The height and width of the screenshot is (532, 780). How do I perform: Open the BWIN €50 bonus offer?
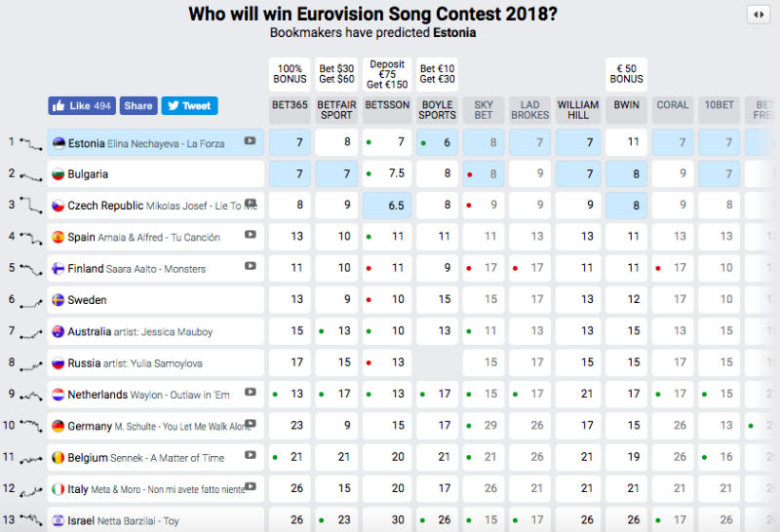[626, 74]
